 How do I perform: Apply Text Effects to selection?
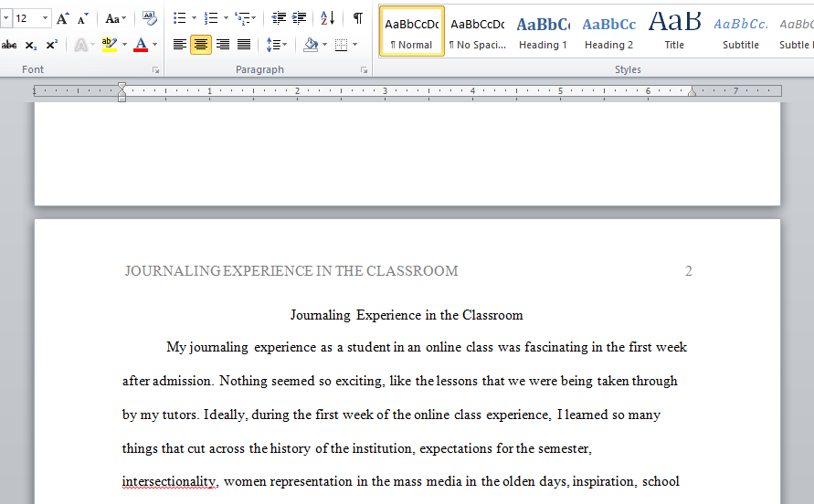click(80, 45)
